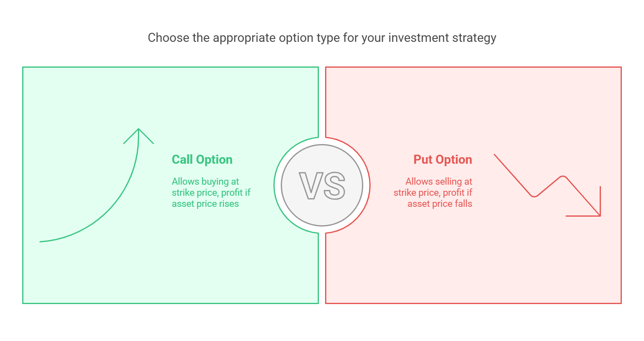
Task: Click the 'strike price, profit if' line under Put Option
Action: [433, 193]
